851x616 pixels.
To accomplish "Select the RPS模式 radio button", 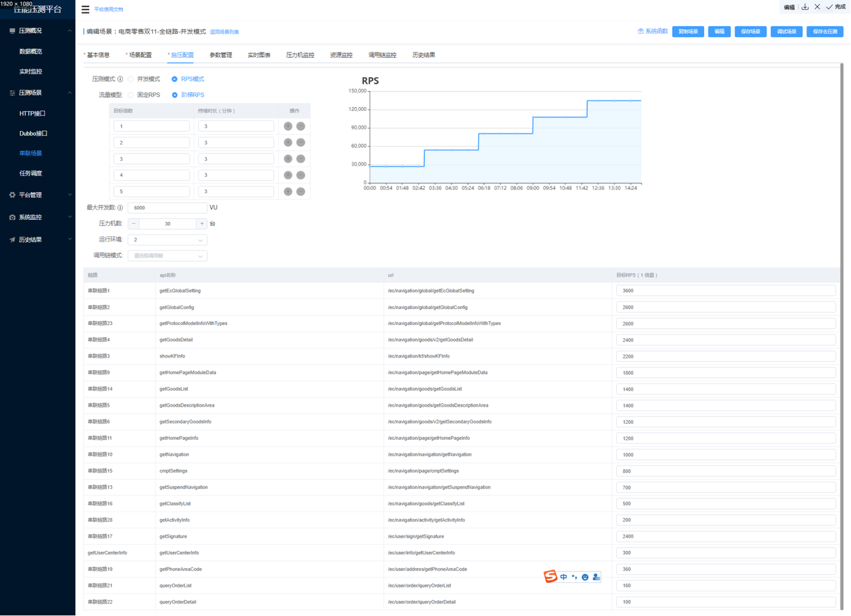I will [175, 79].
